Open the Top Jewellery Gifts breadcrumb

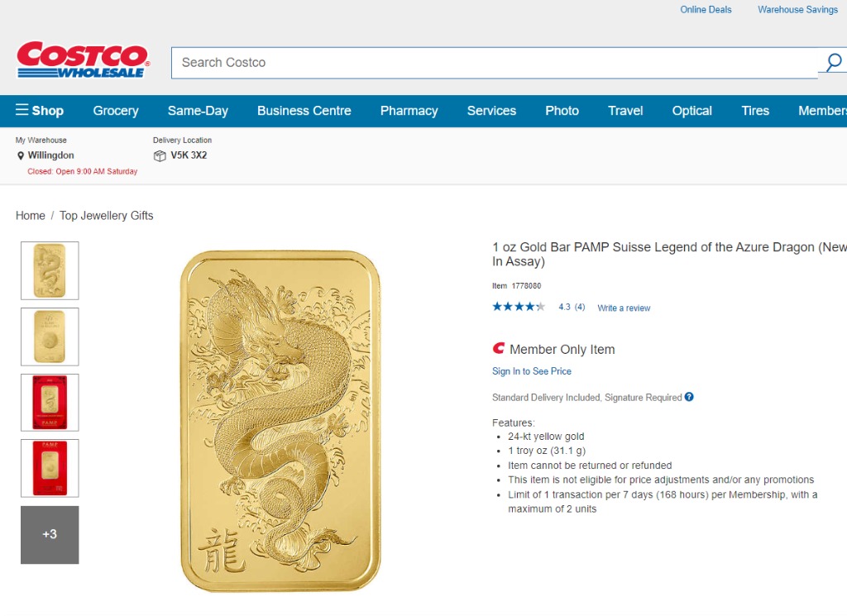pyautogui.click(x=106, y=216)
